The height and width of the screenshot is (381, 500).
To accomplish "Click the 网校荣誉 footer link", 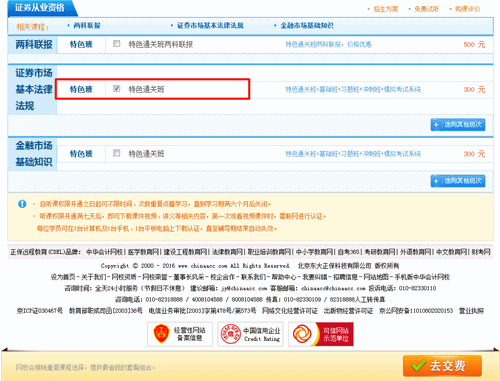I will [x=155, y=277].
